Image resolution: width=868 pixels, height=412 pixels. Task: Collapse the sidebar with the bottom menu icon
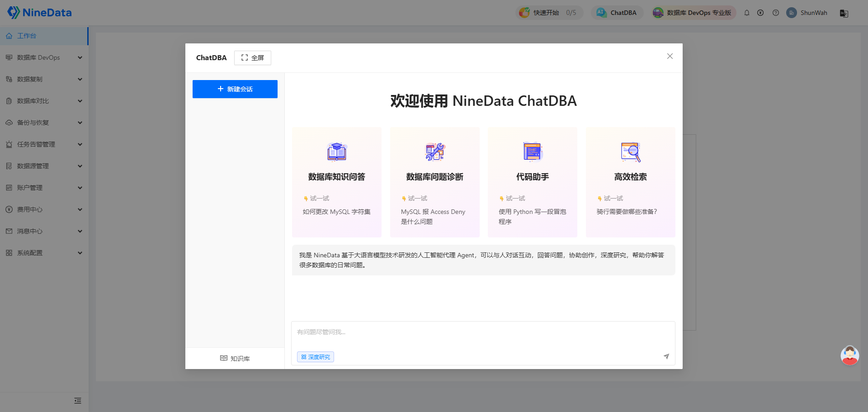click(x=78, y=401)
